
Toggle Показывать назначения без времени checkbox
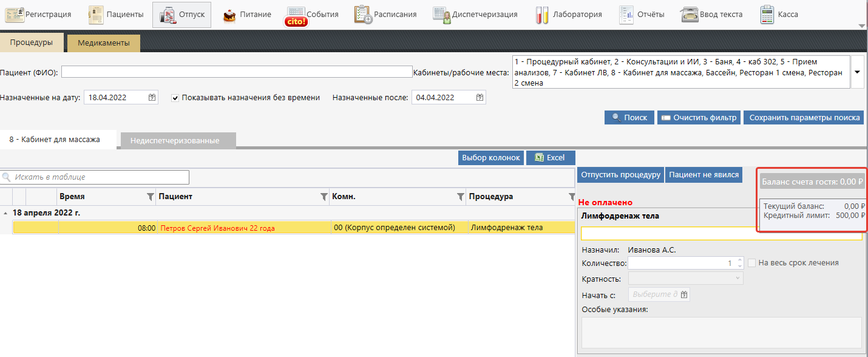(175, 97)
